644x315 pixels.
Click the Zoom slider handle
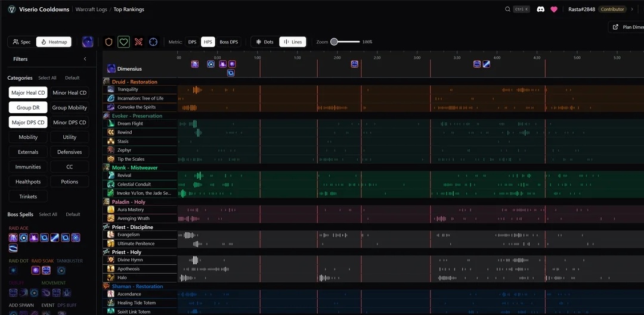click(x=334, y=42)
